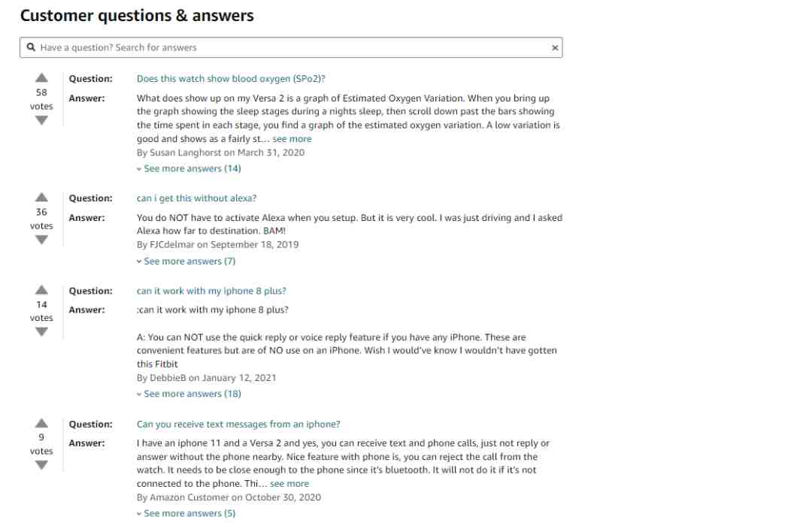Downvote the 'without alexa' question
Viewport: 812px width, 523px height.
point(41,240)
